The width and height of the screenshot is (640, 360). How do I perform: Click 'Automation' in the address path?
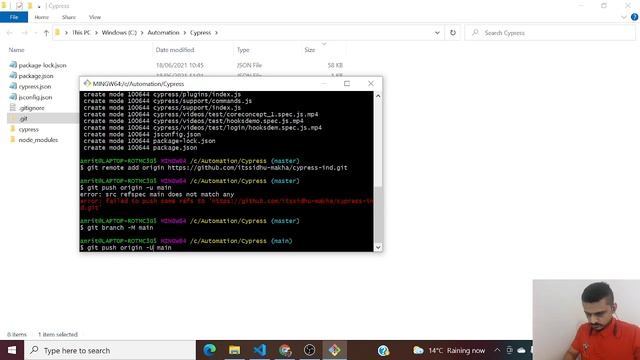coord(163,33)
